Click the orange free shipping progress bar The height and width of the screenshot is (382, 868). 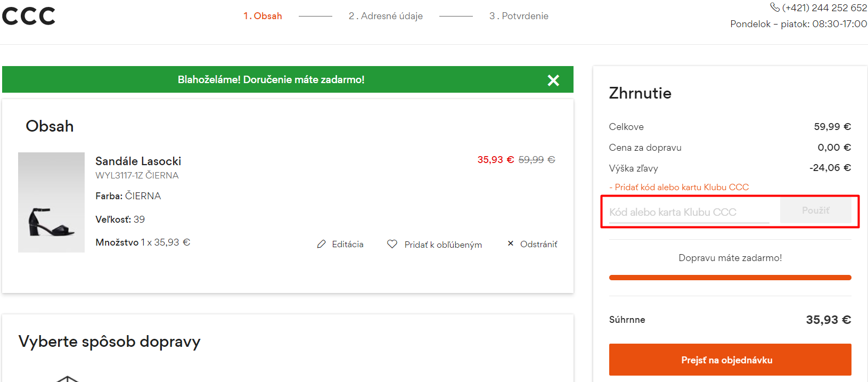(730, 278)
